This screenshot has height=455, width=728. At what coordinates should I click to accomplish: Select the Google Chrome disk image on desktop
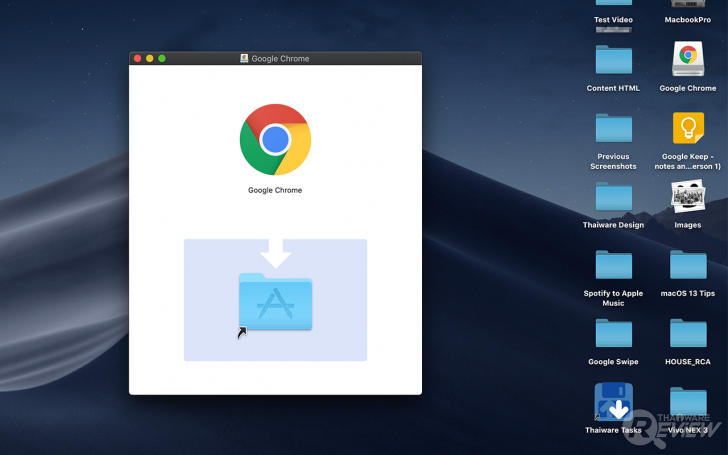pos(688,59)
